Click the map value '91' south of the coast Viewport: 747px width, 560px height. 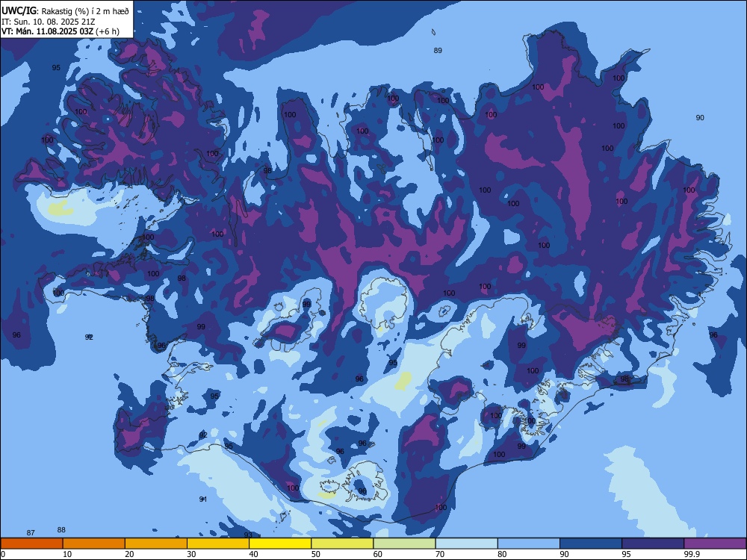[203, 499]
